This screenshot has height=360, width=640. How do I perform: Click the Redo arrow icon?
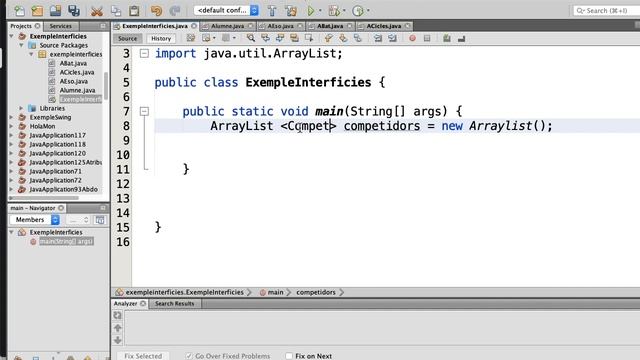point(175,11)
